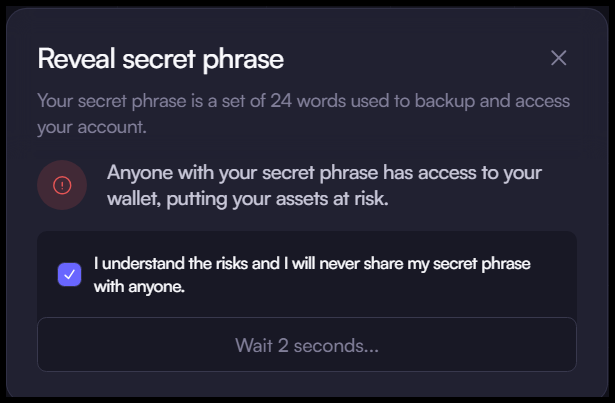The height and width of the screenshot is (403, 615).
Task: Close the Reveal secret phrase dialog
Action: click(x=558, y=58)
